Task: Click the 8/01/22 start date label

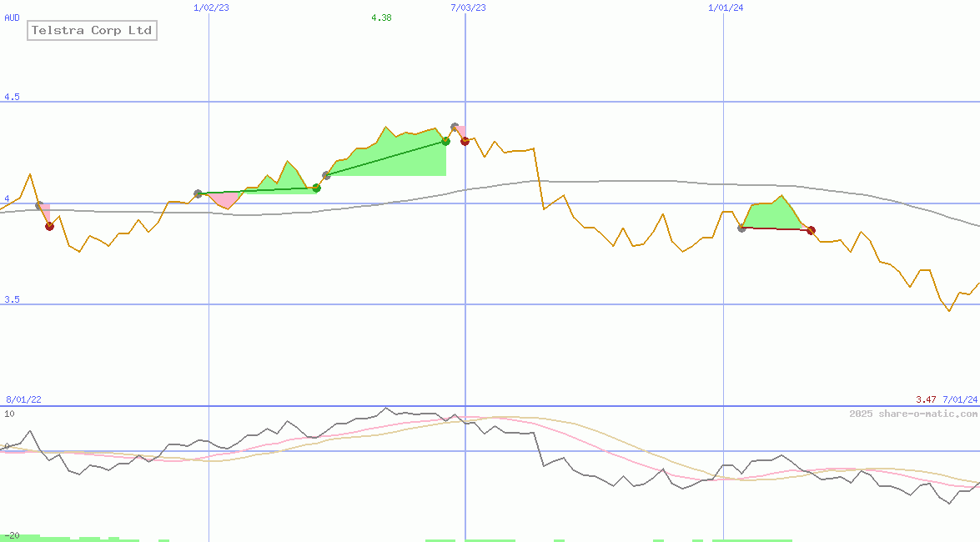Action: (23, 399)
